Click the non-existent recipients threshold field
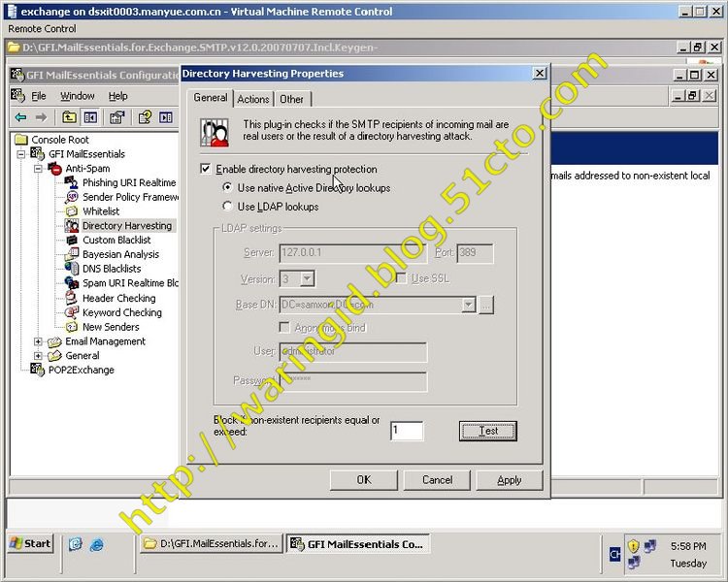The width and height of the screenshot is (728, 582). 407,431
